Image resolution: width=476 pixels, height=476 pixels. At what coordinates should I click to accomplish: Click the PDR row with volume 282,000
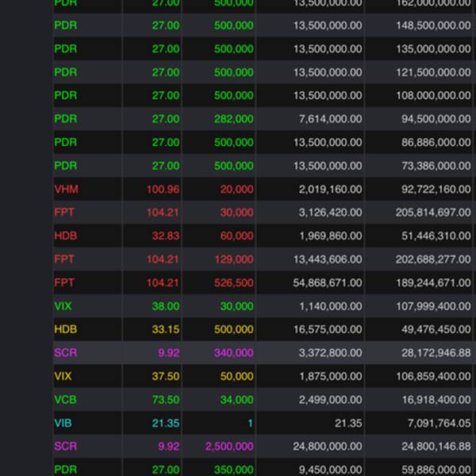pyautogui.click(x=263, y=119)
